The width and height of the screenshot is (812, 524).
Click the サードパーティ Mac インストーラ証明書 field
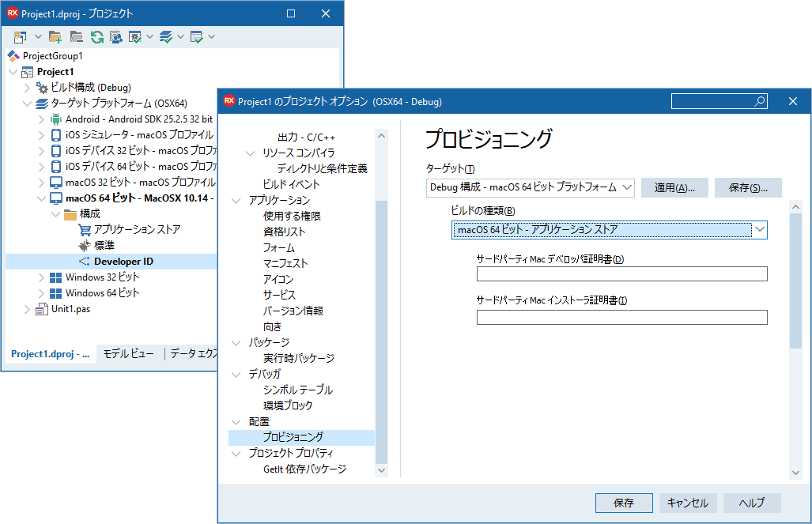622,318
